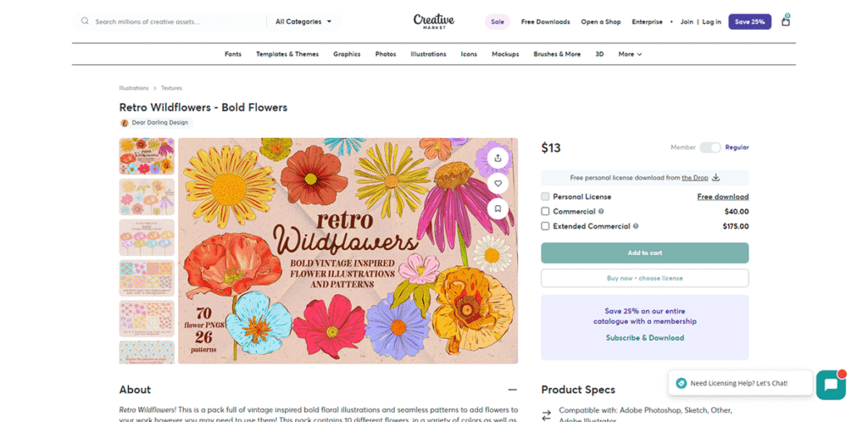Open the Illustrations category
Image resolution: width=868 pixels, height=422 pixels.
(x=428, y=54)
